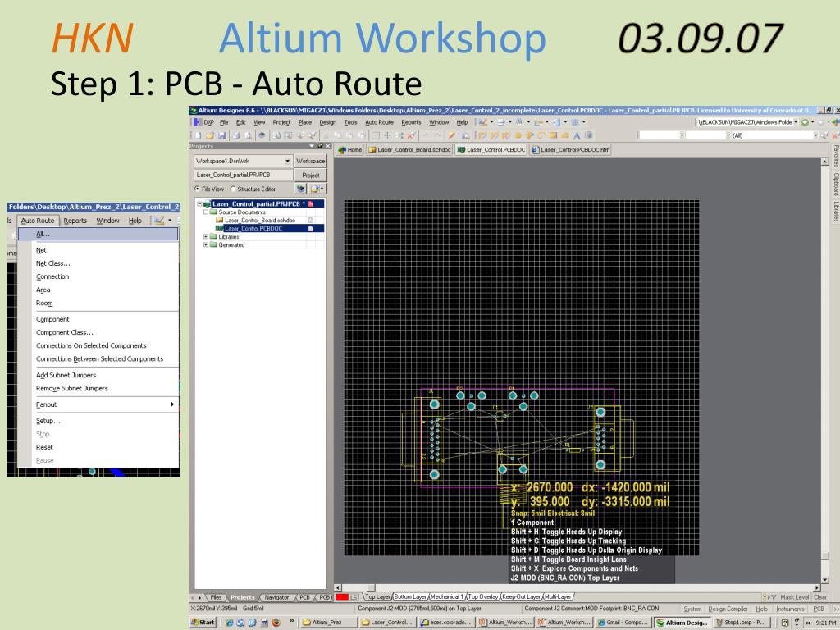Screen dimensions: 840x630
Task: Switch to Altium_Prez folder in taskbar
Action: tap(328, 623)
